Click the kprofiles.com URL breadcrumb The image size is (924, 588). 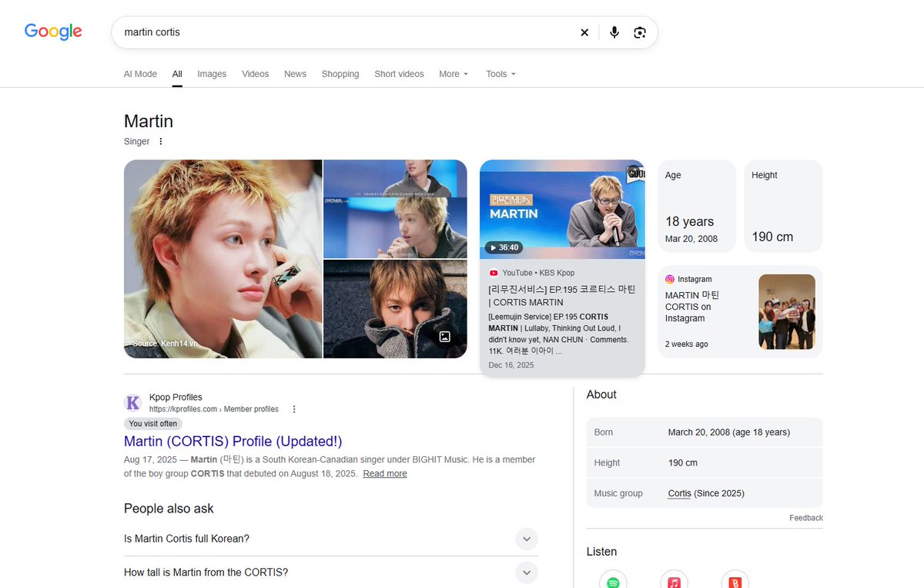tap(214, 409)
